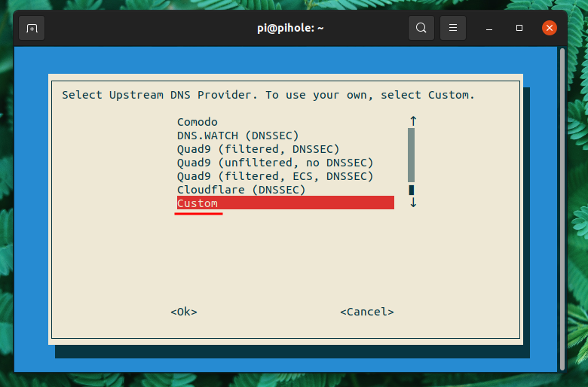This screenshot has width=588, height=387.
Task: Click the gray list scrollbar thumb
Action: point(412,155)
